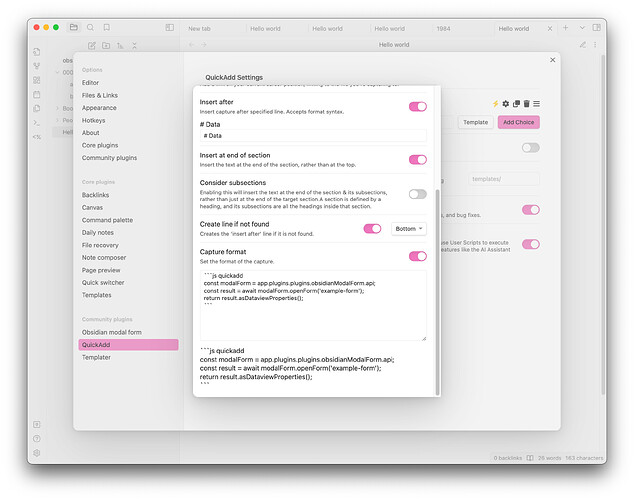Click the yellow lightning bolt command icon
The height and width of the screenshot is (500, 634).
pyautogui.click(x=495, y=104)
